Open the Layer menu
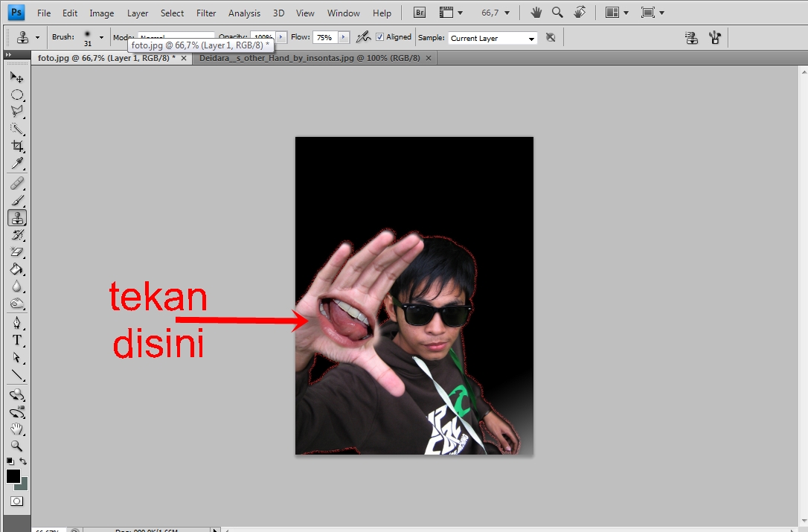The height and width of the screenshot is (532, 808). click(138, 13)
